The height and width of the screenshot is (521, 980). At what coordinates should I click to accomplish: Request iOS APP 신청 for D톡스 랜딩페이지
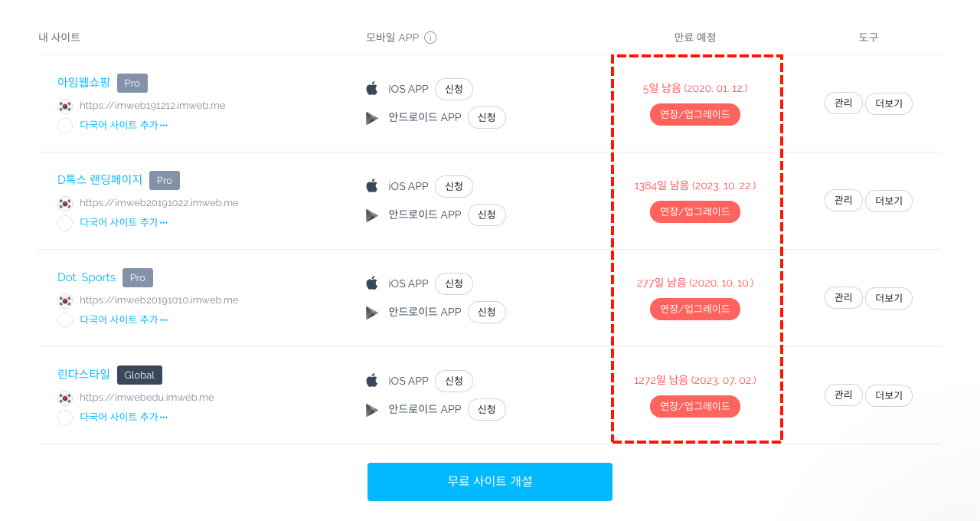[x=454, y=186]
